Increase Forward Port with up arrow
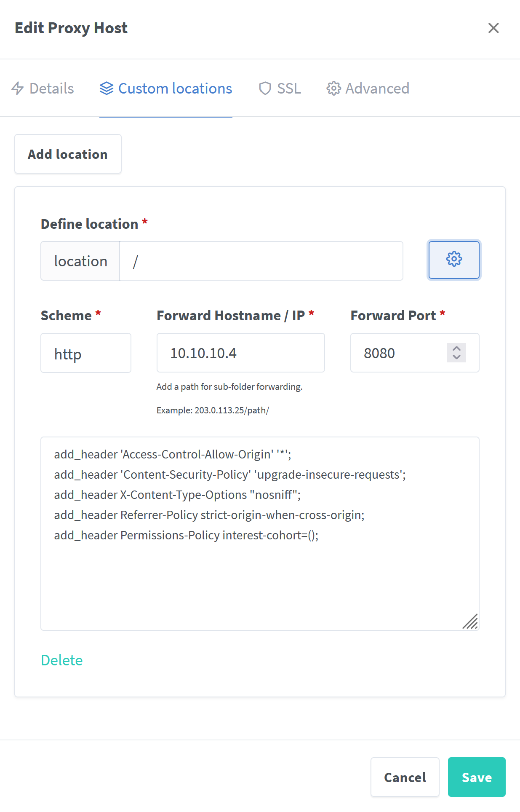The image size is (520, 812). (x=456, y=348)
